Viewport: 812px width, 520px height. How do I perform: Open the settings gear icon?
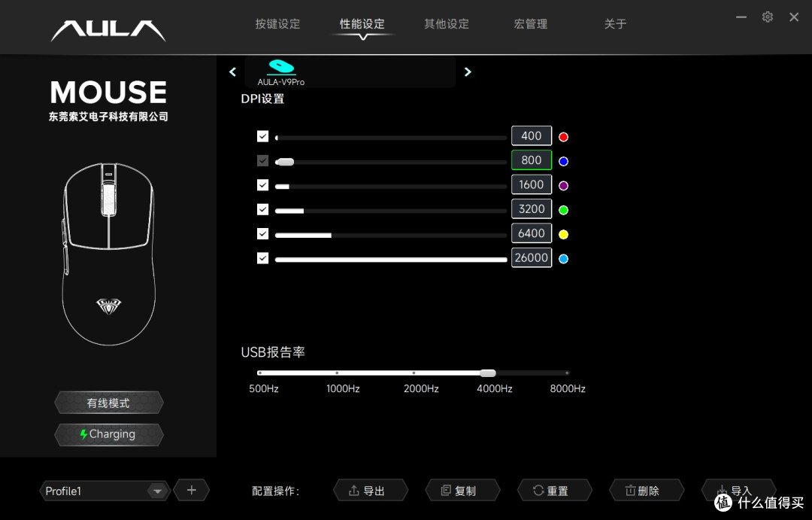coord(767,17)
